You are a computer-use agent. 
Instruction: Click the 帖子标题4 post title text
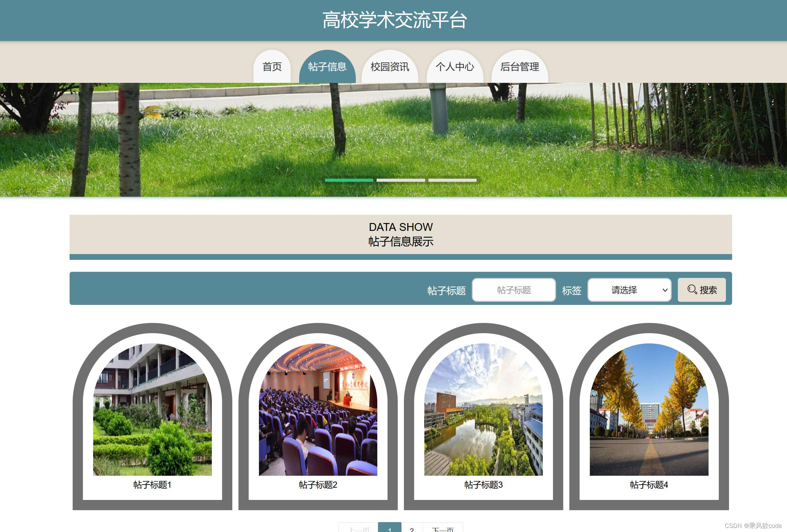click(648, 485)
